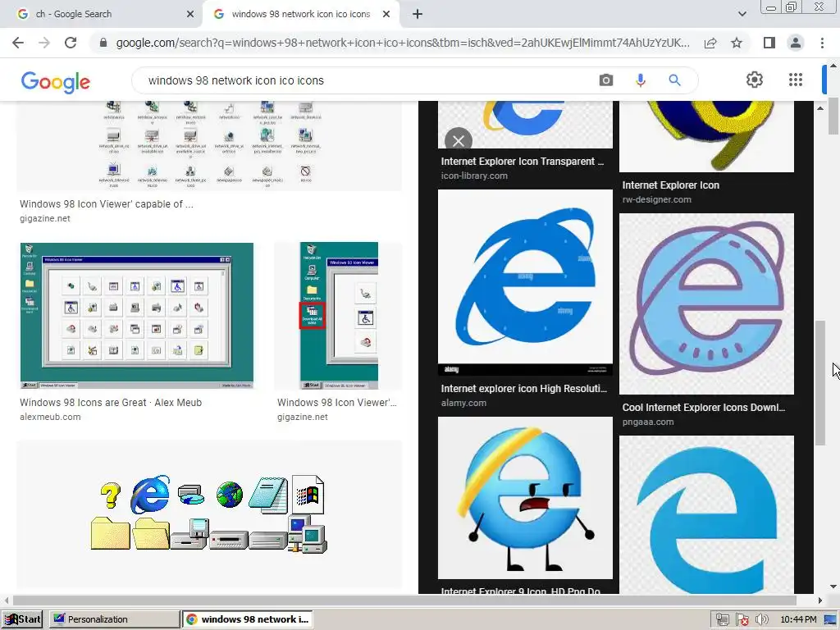Click the address bar URL
Screen dimensions: 840x630
tap(403, 43)
